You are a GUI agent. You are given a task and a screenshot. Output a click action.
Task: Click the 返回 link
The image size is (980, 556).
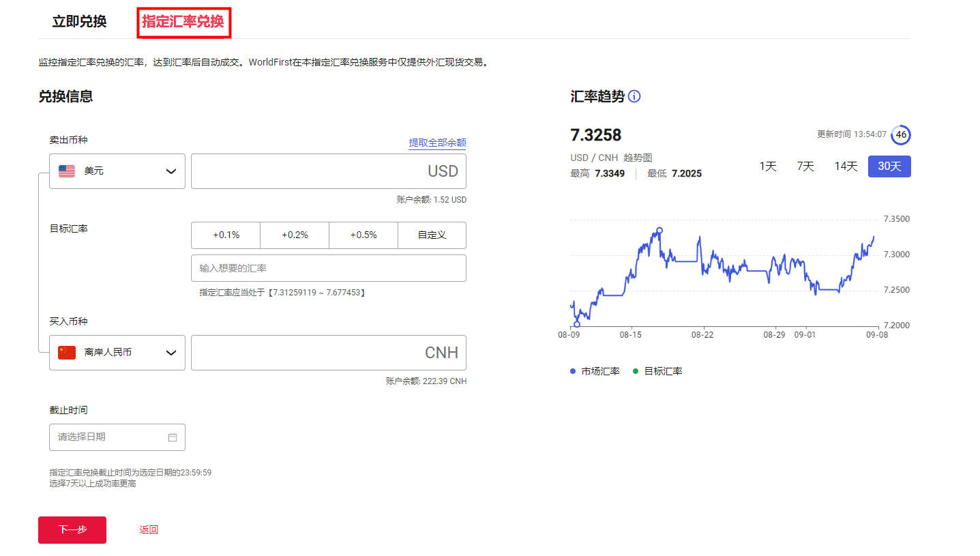[148, 530]
